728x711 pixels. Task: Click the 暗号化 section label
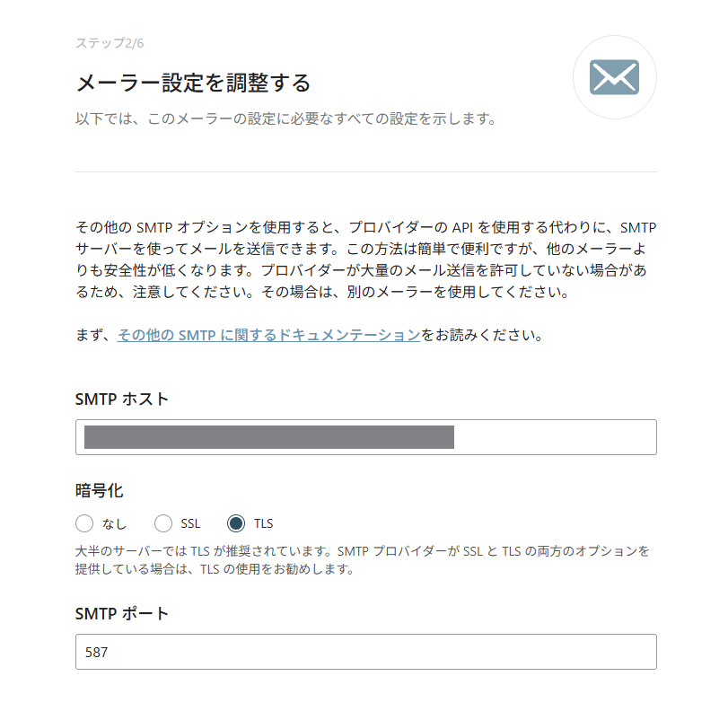pos(100,490)
